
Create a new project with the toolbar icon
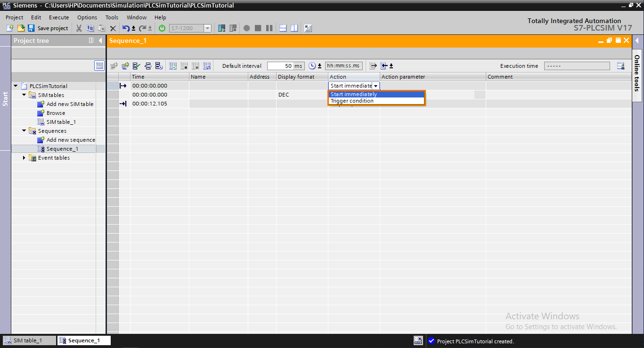(x=10, y=28)
